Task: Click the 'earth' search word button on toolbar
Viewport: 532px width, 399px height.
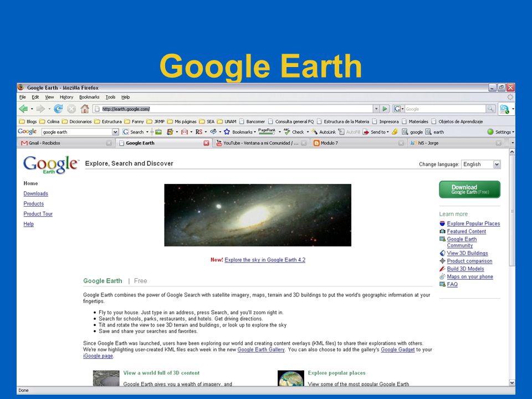Action: click(434, 132)
